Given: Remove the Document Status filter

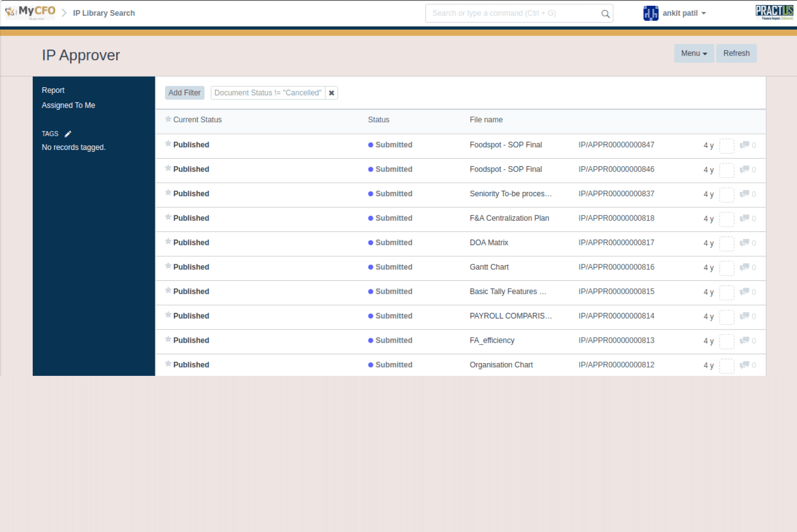Looking at the screenshot, I should [331, 93].
